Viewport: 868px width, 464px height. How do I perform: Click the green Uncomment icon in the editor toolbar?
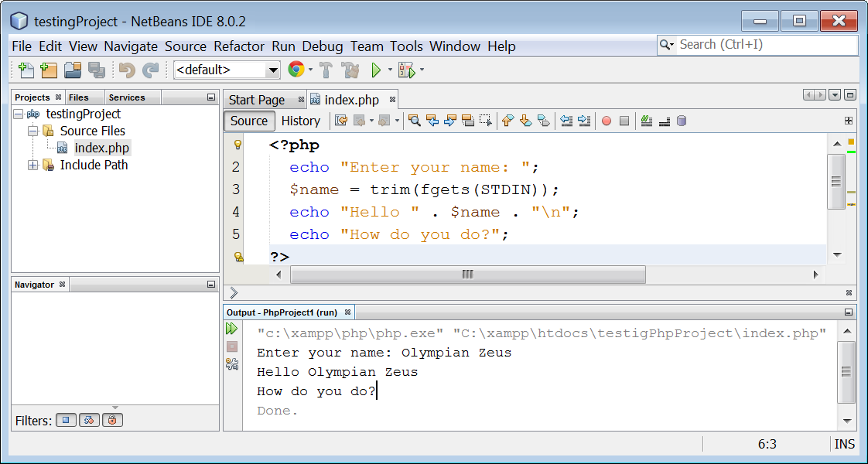click(646, 121)
